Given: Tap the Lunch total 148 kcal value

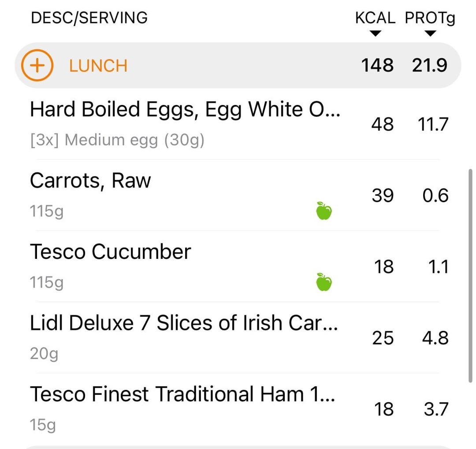Looking at the screenshot, I should [x=377, y=65].
